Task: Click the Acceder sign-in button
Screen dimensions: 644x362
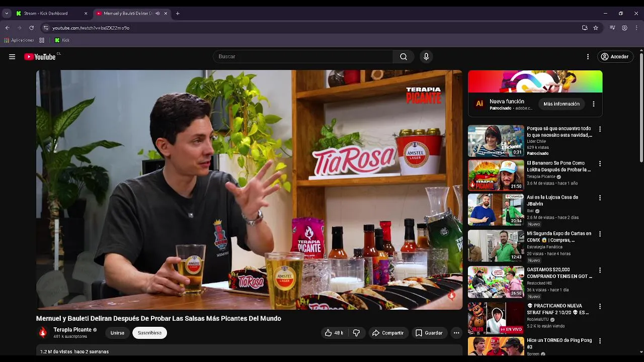Action: [615, 57]
